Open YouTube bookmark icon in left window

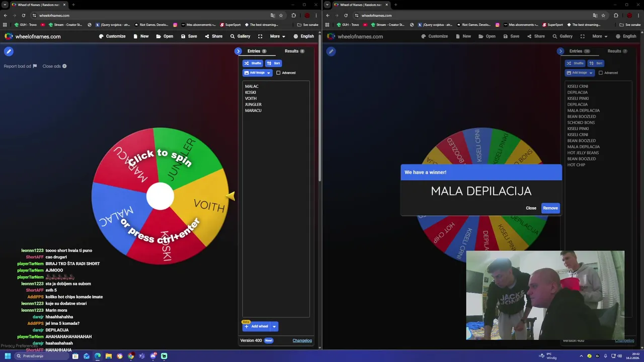pyautogui.click(x=43, y=25)
